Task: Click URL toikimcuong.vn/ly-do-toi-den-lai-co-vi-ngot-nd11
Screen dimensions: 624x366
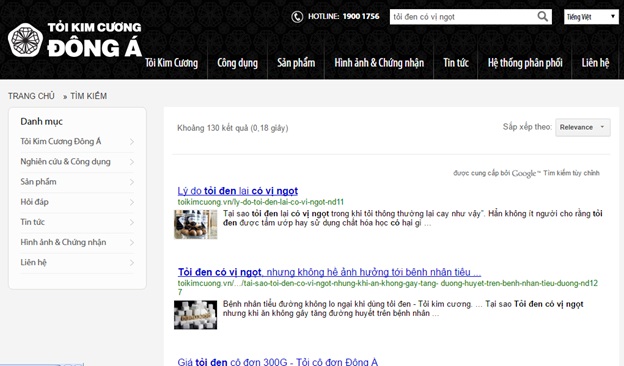Action: click(x=261, y=202)
